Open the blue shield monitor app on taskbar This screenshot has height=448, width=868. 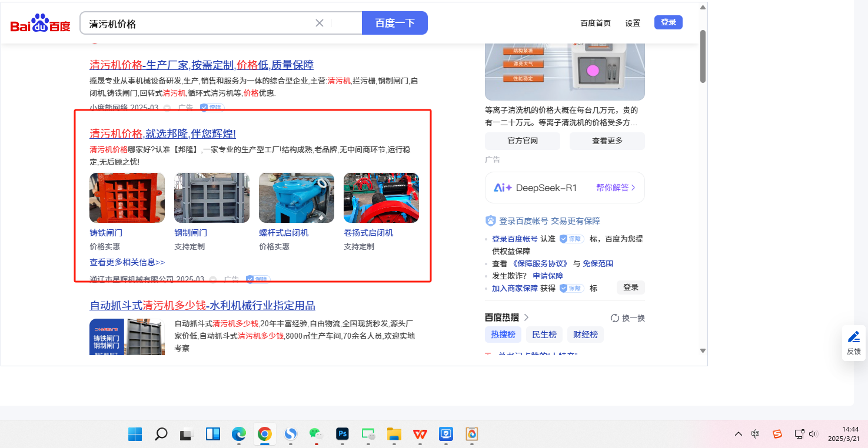[445, 434]
